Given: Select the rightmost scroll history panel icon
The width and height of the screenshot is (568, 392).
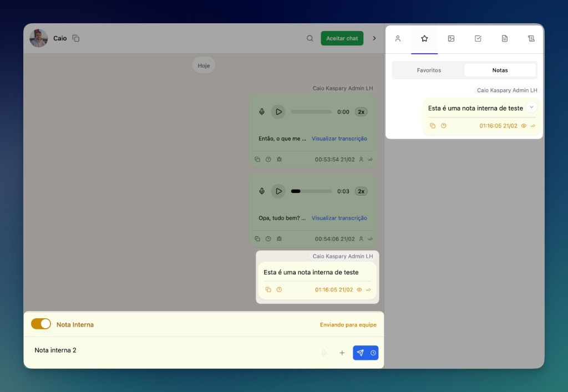Looking at the screenshot, I should tap(531, 39).
